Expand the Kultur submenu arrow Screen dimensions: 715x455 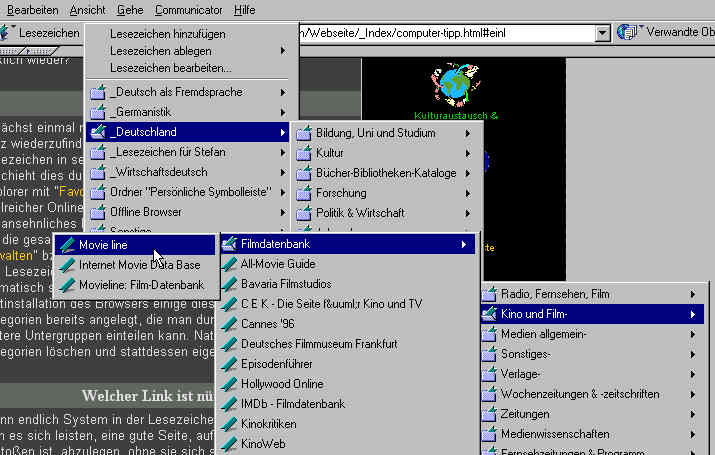pyautogui.click(x=467, y=153)
